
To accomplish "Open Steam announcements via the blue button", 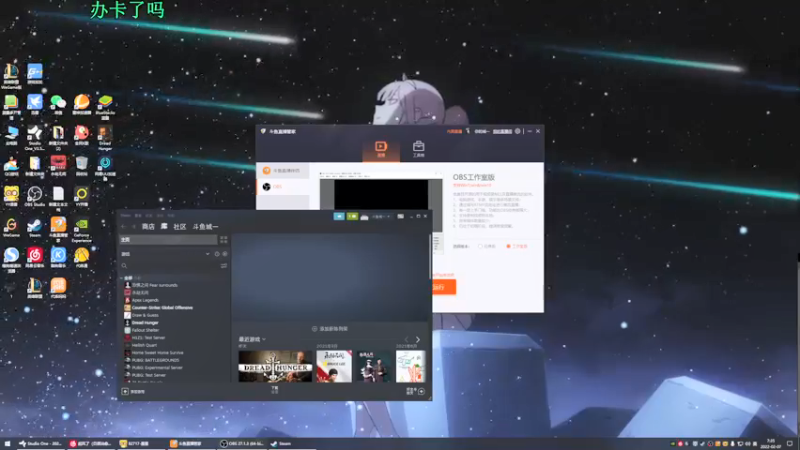I will point(339,216).
